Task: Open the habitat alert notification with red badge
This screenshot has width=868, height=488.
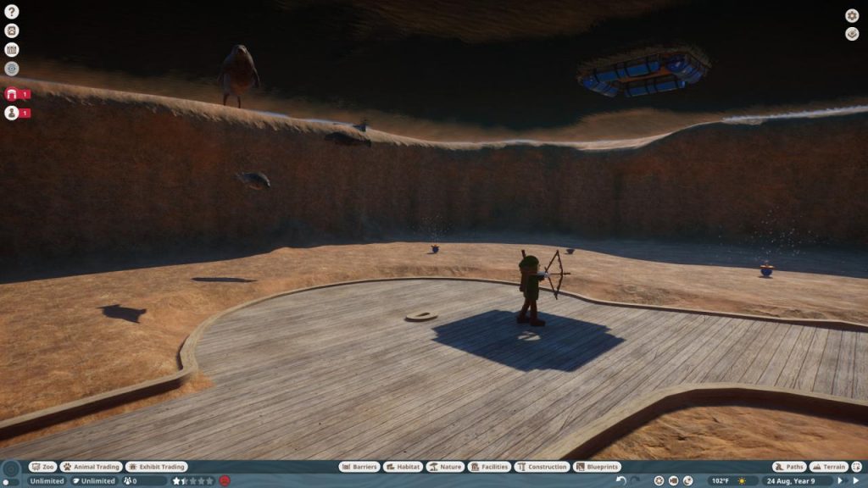Action: pyautogui.click(x=17, y=94)
